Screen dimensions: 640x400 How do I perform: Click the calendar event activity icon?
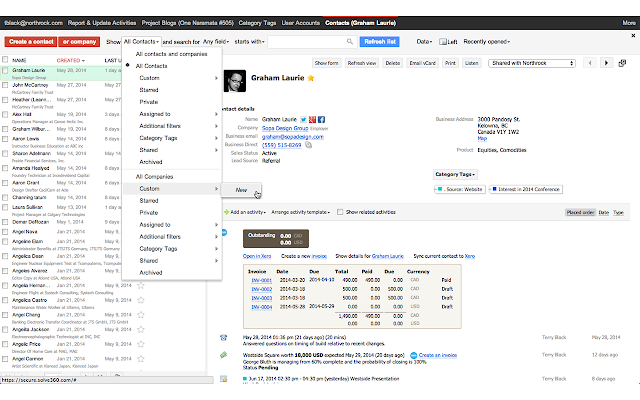tap(223, 379)
